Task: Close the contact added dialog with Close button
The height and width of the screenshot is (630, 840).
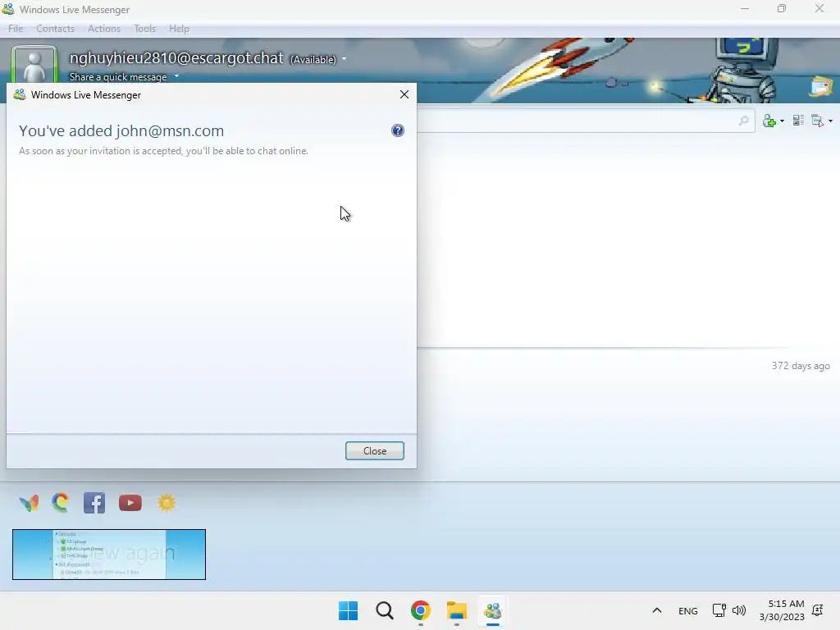Action: (374, 450)
